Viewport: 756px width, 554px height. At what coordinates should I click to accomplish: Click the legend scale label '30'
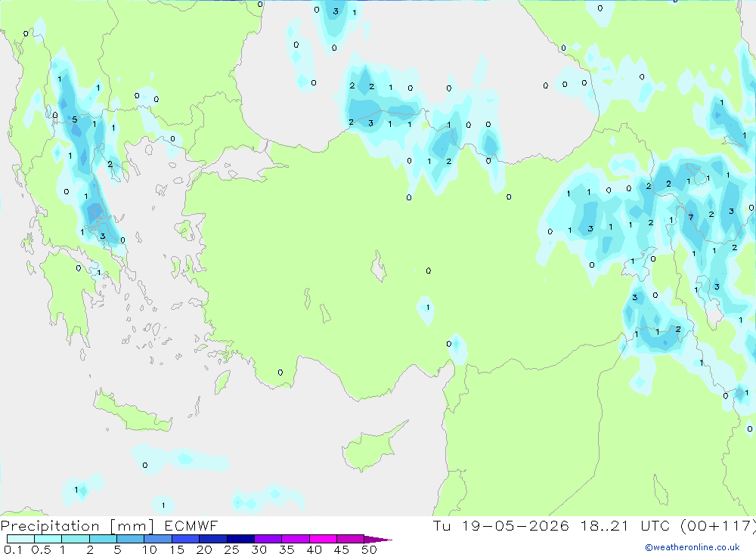tap(259, 549)
